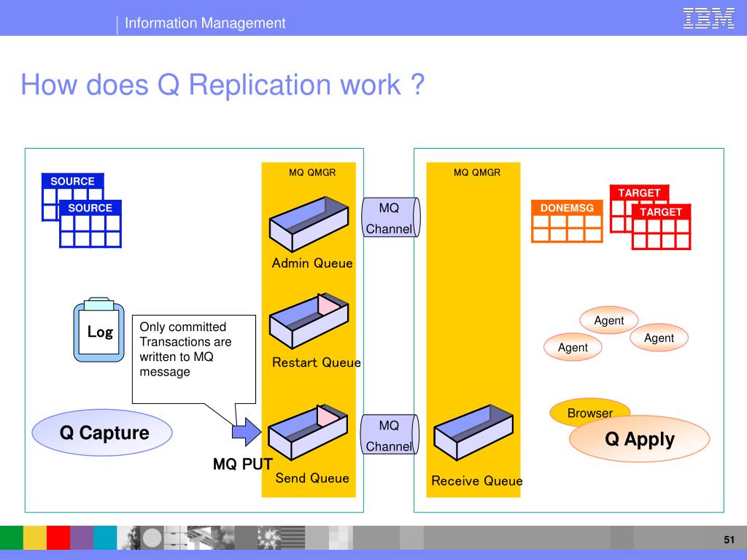The image size is (747, 560).
Task: Click the yellow footer color square
Action: (x=35, y=537)
